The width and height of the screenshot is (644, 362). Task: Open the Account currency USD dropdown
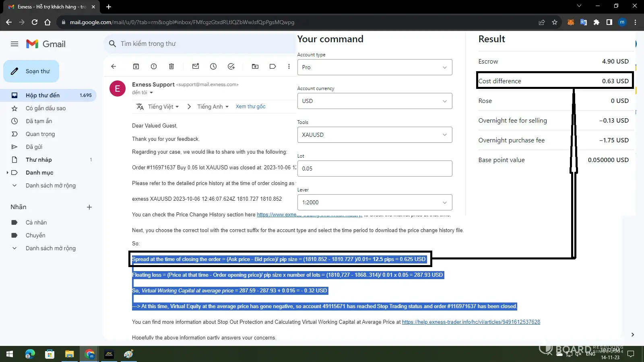[374, 101]
